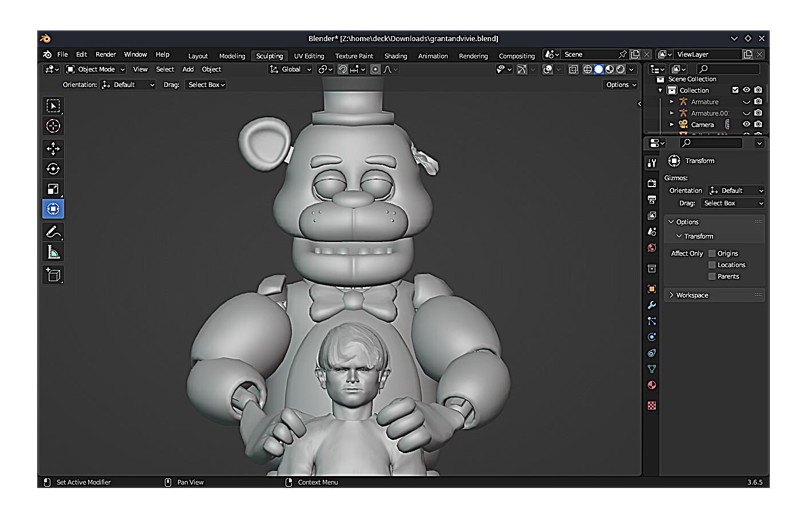
Task: Open the viewport Add menu
Action: tap(188, 69)
